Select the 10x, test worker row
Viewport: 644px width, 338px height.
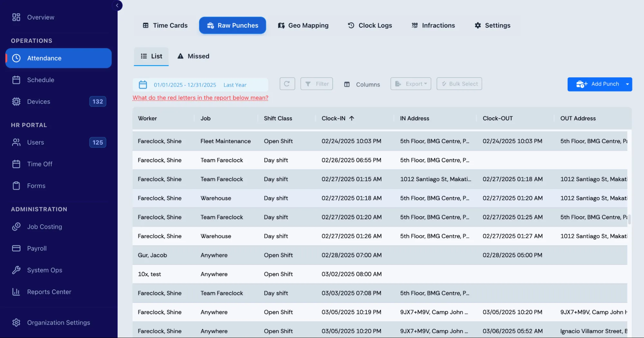[380, 274]
